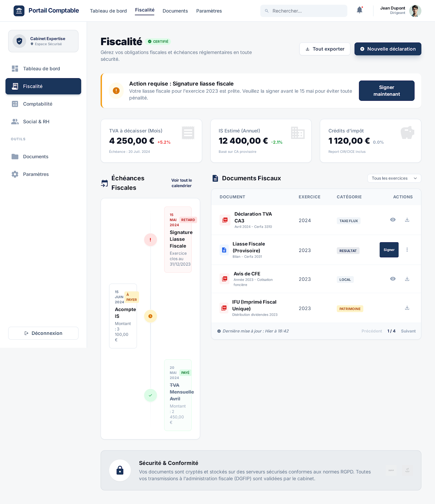Viewport: 435px width, 504px height.
Task: Open more options for Liasse Fiscale row
Action: 407,250
